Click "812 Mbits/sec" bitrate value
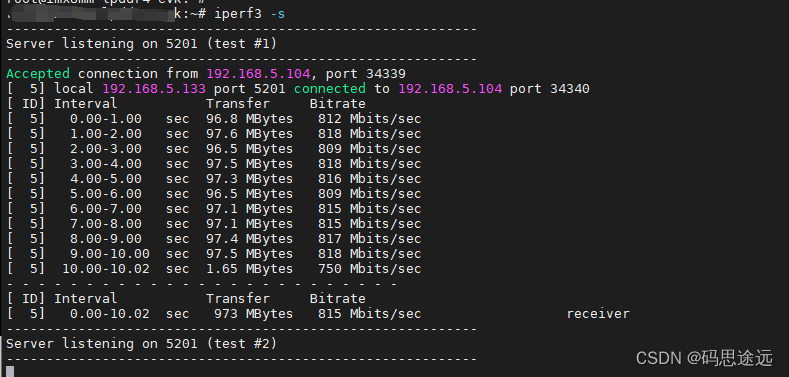Viewport: 789px width, 377px height. (369, 119)
